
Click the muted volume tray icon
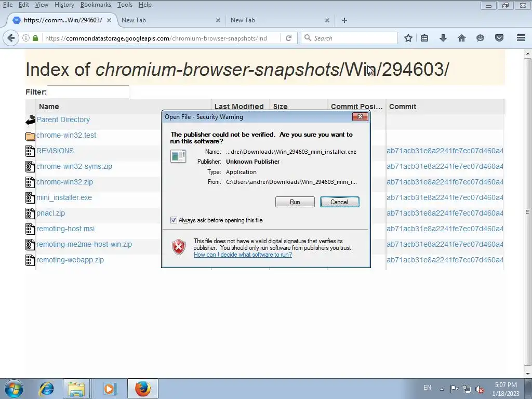(x=480, y=389)
